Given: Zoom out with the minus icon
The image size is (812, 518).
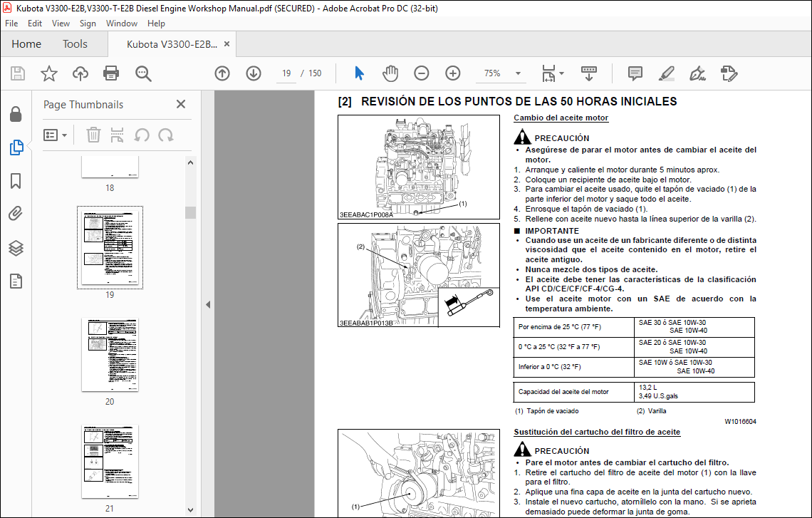Looking at the screenshot, I should 422,73.
